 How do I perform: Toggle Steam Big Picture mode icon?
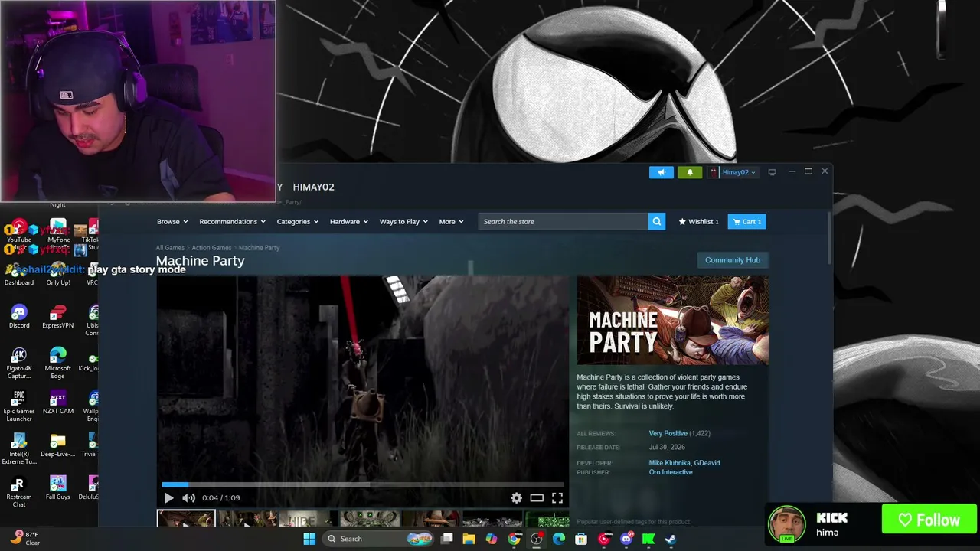coord(772,172)
